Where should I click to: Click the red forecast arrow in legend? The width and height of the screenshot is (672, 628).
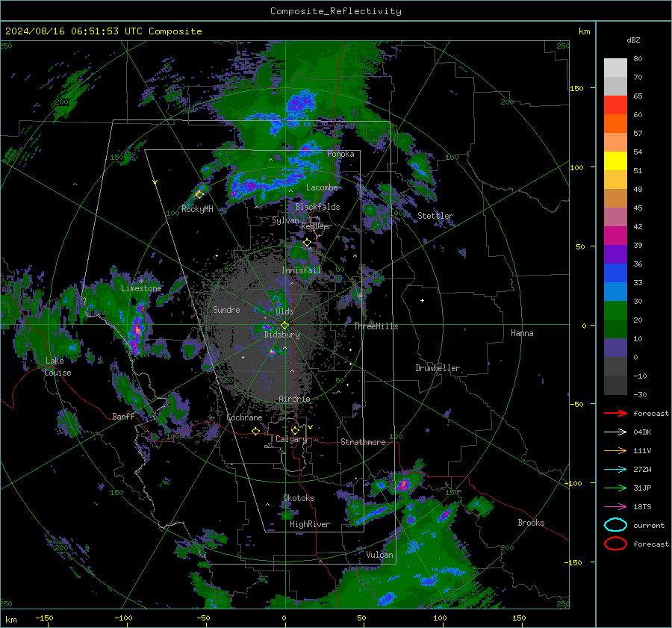pos(615,413)
